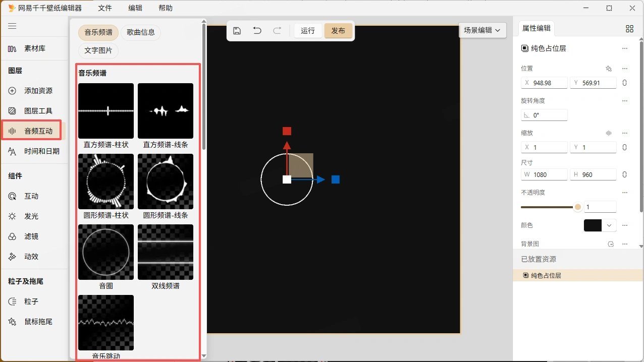Viewport: 644px width, 362px height.
Task: Click the 发布 publish button
Action: [338, 31]
